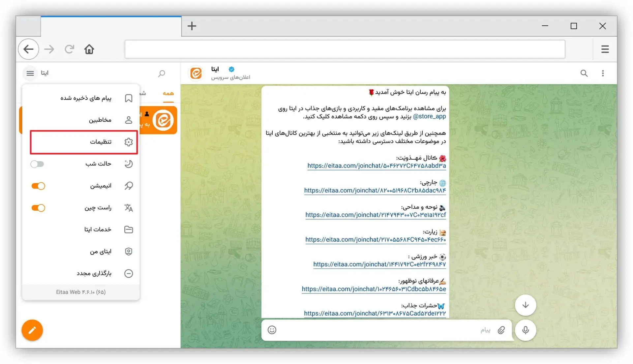This screenshot has width=633, height=364.
Task: Click the paperclip attach icon
Action: pos(501,330)
